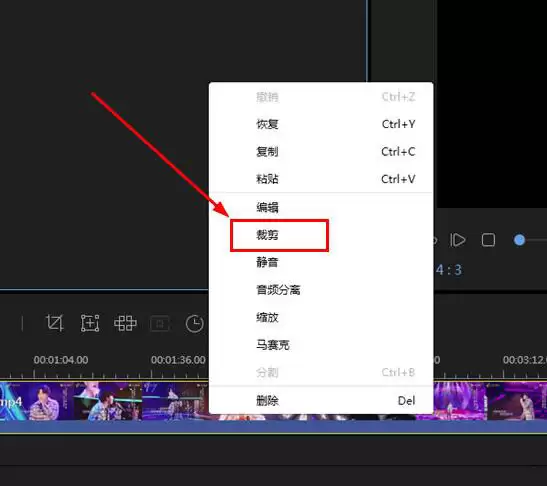Choose 裁剪 (Crop) in context menu
This screenshot has width=547, height=486.
321,235
